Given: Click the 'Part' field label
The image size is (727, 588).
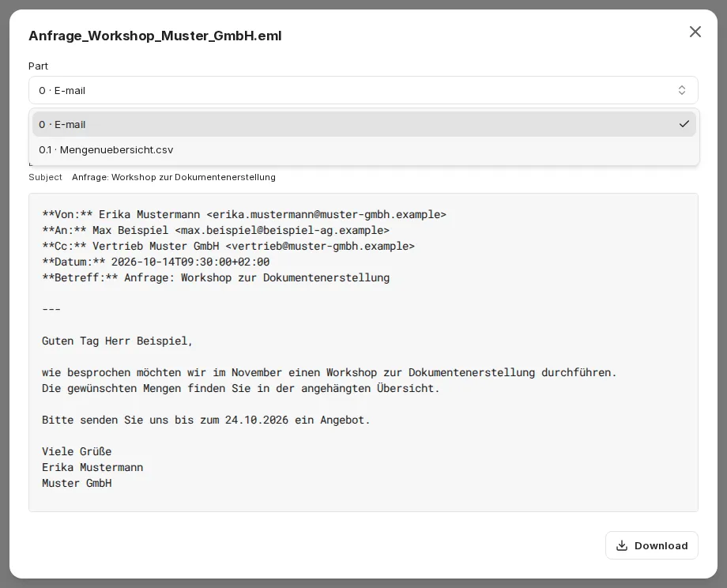Looking at the screenshot, I should [x=38, y=66].
